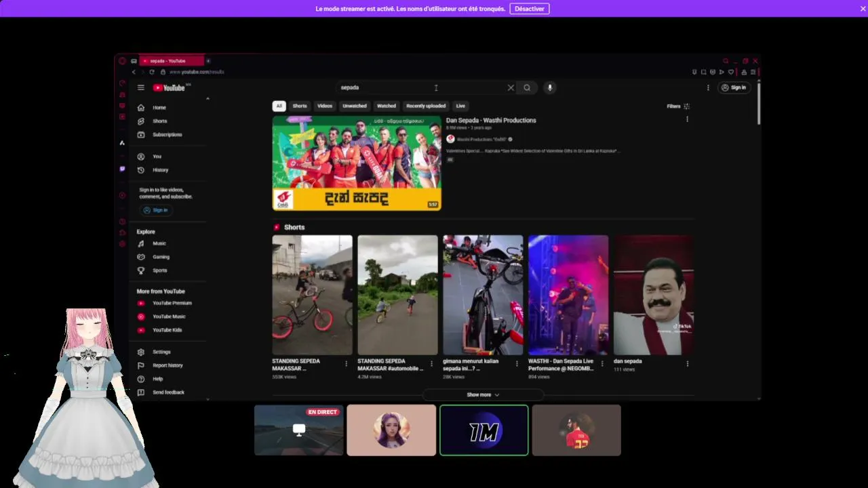Open a new browser tab

point(208,61)
